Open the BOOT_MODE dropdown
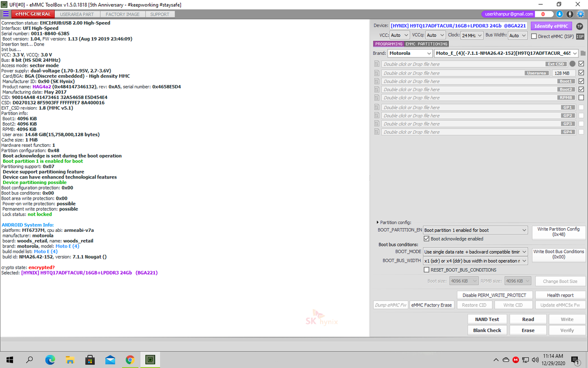Screen dimensions: 588x368 [x=475, y=252]
